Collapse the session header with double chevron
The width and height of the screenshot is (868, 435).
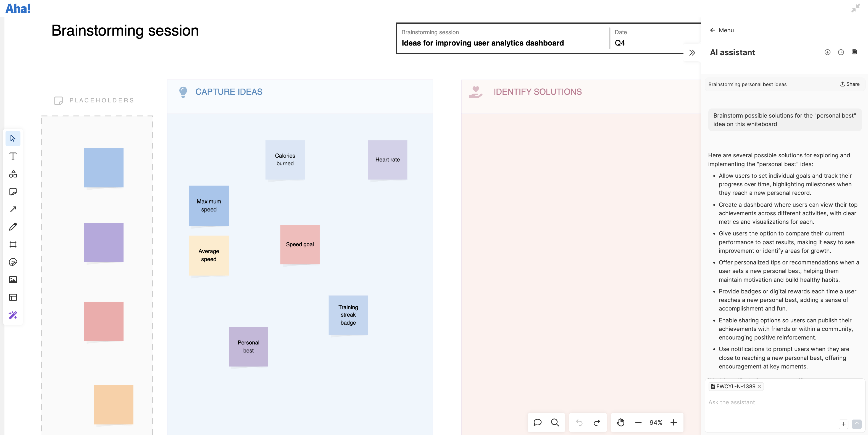pyautogui.click(x=693, y=52)
